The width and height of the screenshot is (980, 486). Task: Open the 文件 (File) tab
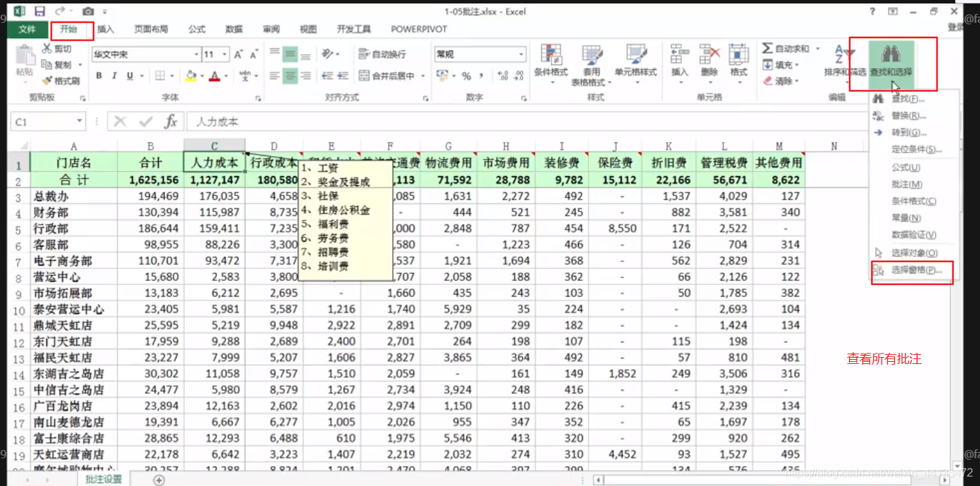27,29
